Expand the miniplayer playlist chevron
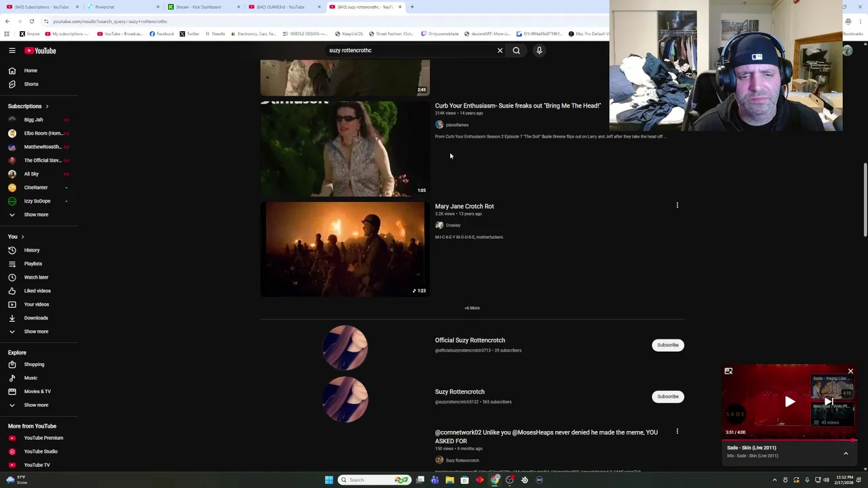 pyautogui.click(x=846, y=453)
